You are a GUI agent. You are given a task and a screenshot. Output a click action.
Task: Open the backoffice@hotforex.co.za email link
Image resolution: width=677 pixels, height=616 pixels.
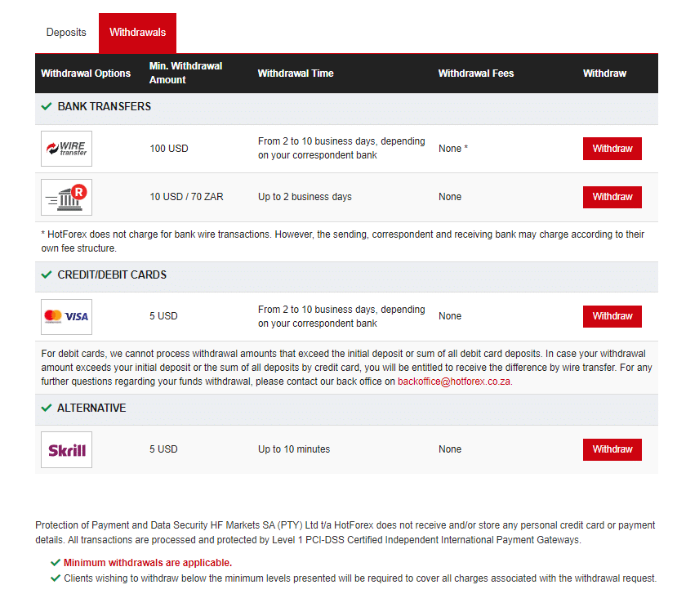[454, 382]
